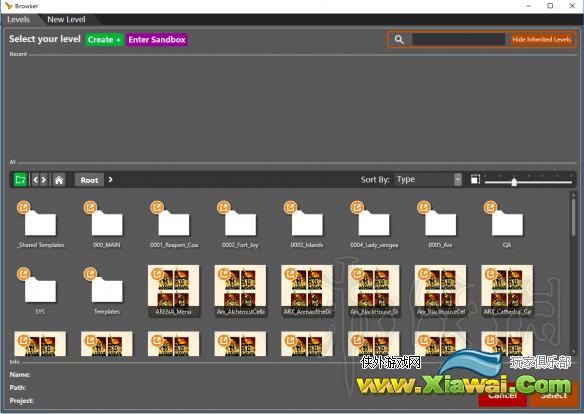
Task: Switch to the New Level tab
Action: 66,19
